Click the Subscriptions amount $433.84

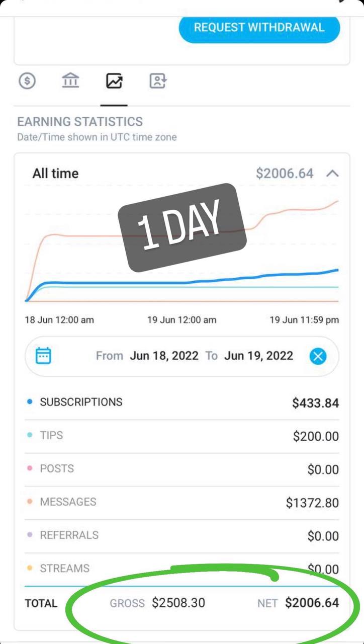click(315, 403)
